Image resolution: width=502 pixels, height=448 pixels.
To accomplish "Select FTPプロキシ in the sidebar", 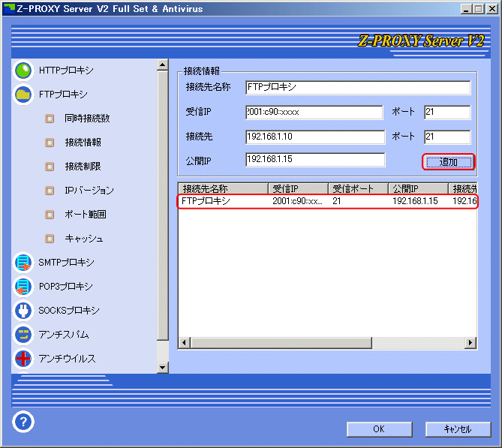I will tap(63, 95).
